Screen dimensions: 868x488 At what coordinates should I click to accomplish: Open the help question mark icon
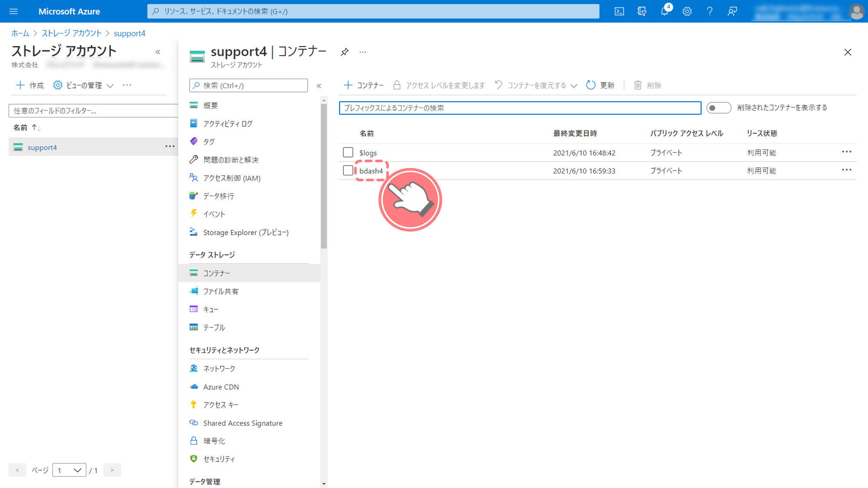point(710,11)
